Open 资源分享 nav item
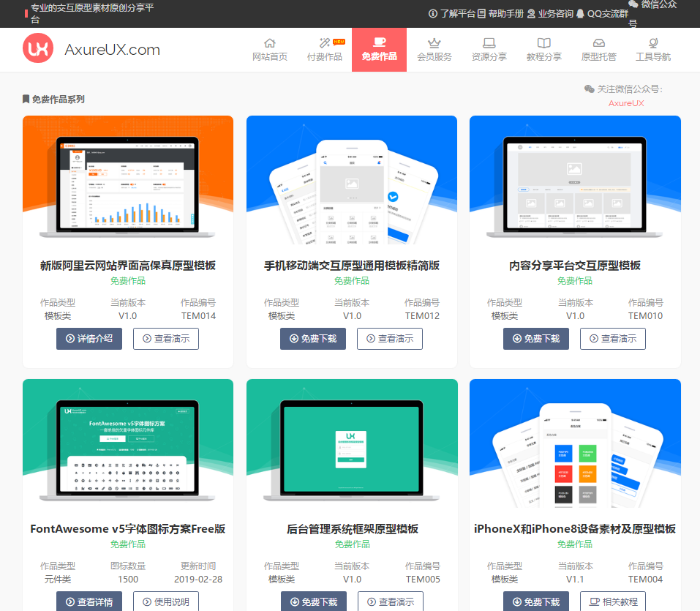 pyautogui.click(x=489, y=50)
